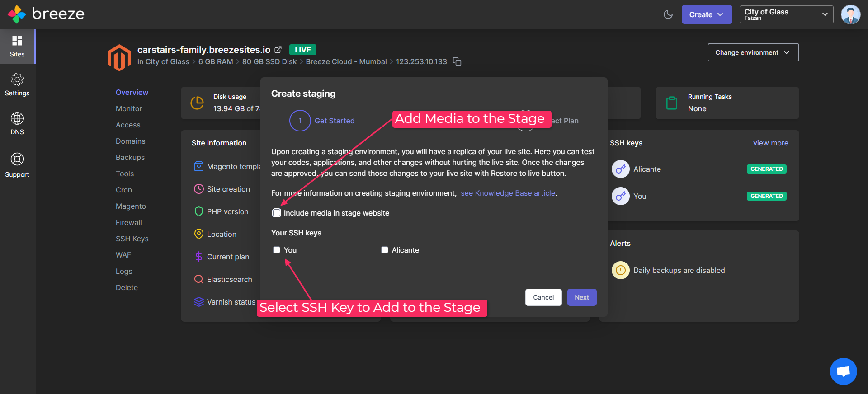Copy the IP address 123.253.10.133
The width and height of the screenshot is (868, 394).
[x=458, y=61]
